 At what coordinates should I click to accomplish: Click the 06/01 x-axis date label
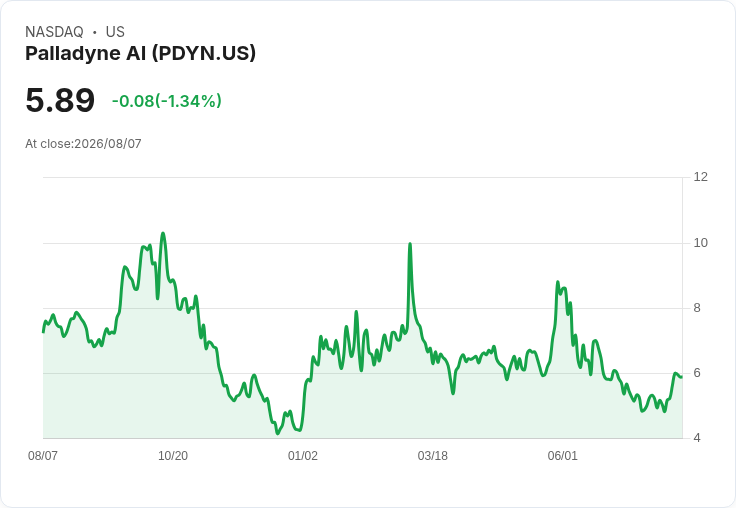562,455
